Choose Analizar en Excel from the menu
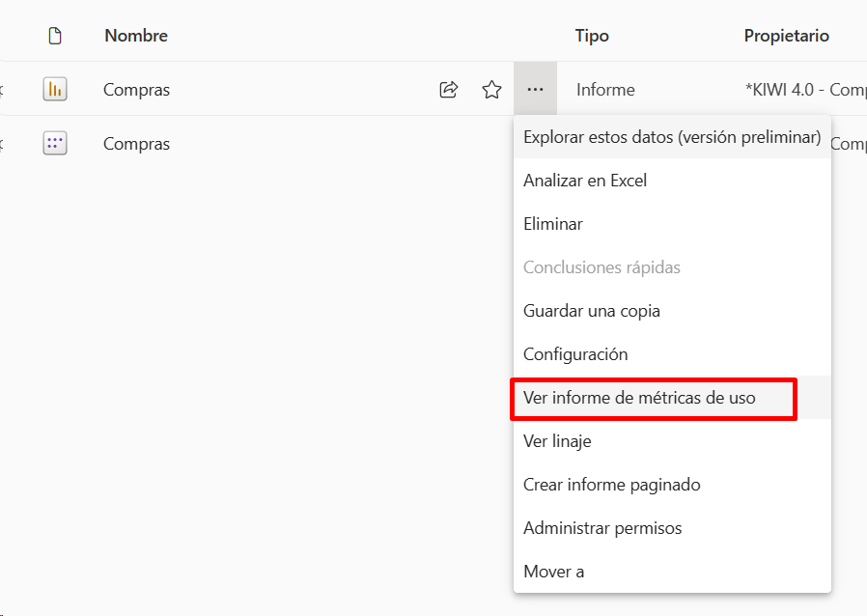 coord(672,181)
